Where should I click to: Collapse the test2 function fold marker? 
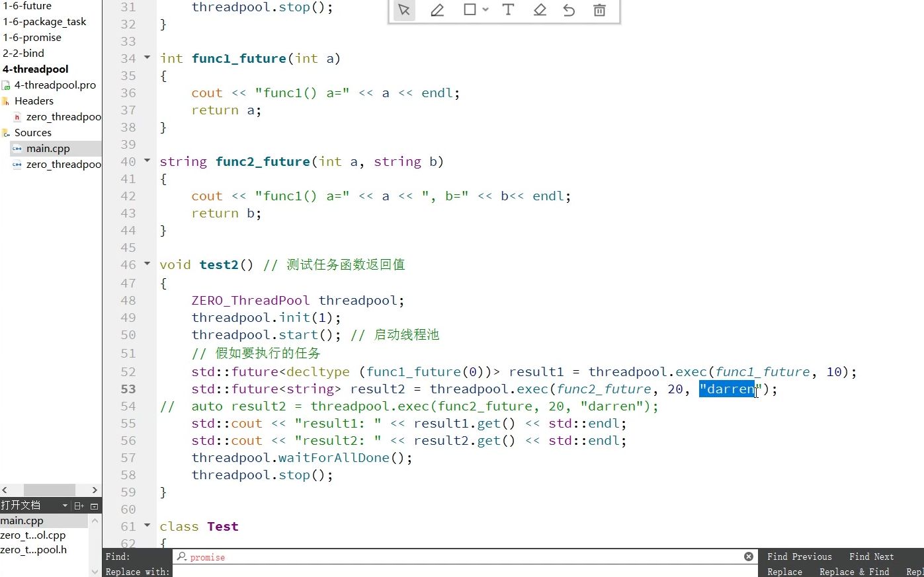click(147, 264)
